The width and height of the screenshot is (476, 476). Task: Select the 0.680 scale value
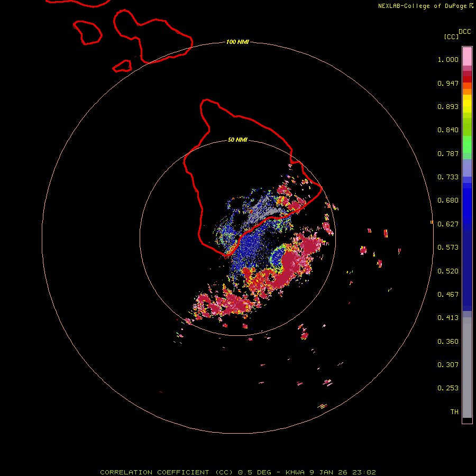point(448,200)
